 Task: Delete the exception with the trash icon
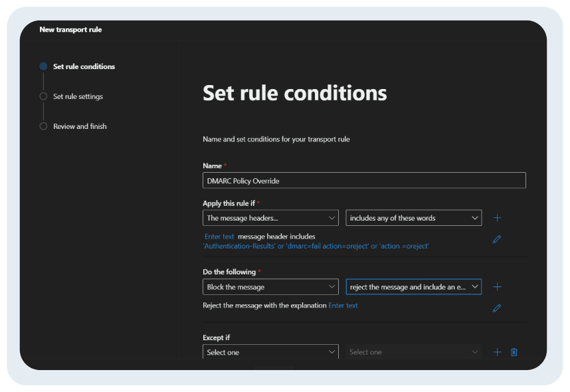514,352
